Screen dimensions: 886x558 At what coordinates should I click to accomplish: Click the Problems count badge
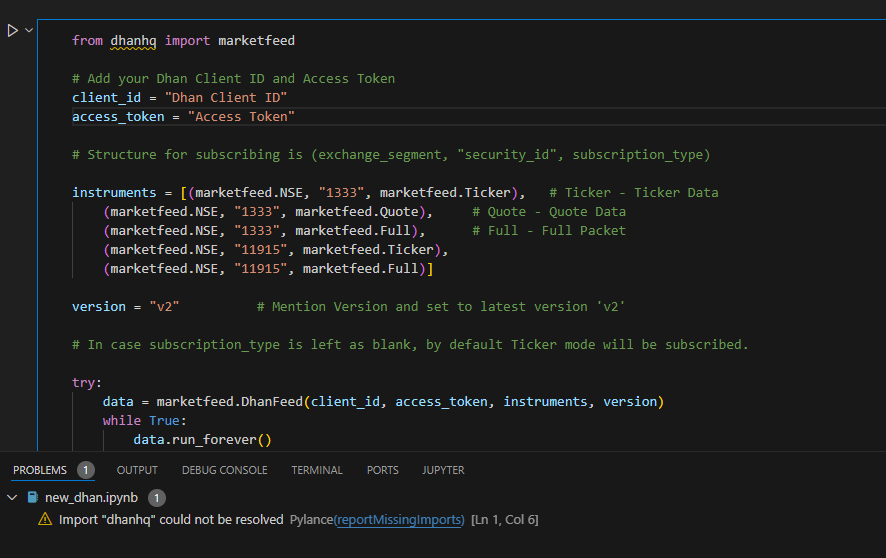pyautogui.click(x=86, y=470)
